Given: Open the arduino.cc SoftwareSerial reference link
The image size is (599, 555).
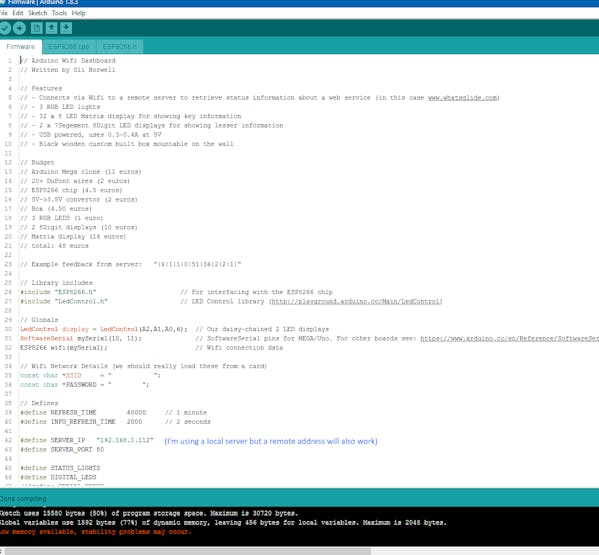Looking at the screenshot, I should 509,338.
